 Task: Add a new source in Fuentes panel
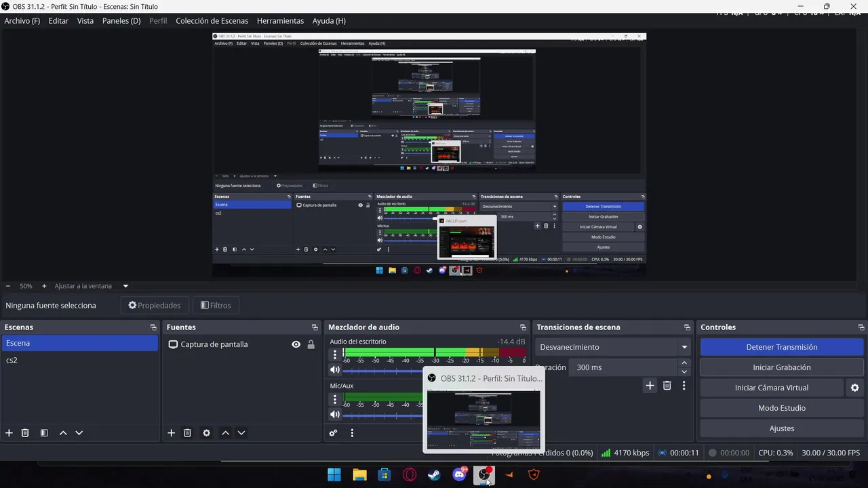point(171,433)
